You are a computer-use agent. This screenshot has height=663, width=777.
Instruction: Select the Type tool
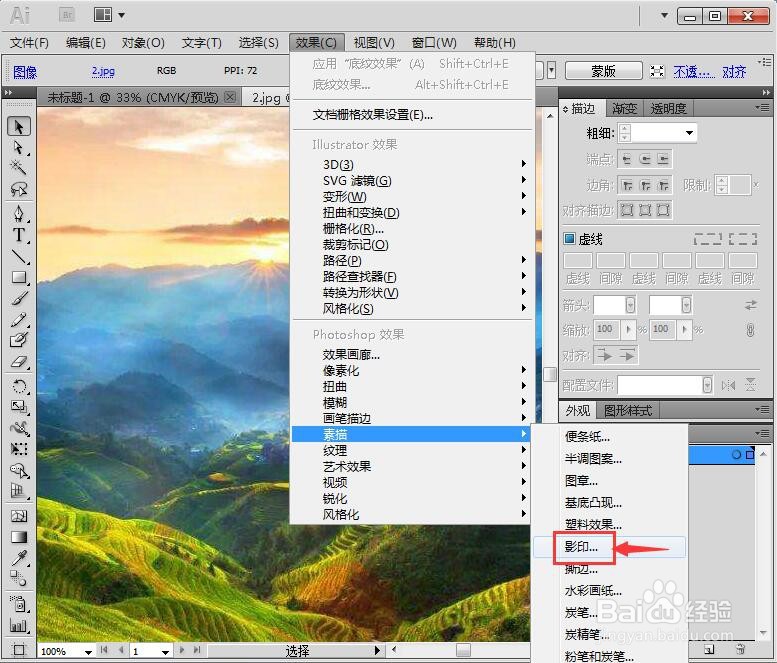tap(19, 235)
